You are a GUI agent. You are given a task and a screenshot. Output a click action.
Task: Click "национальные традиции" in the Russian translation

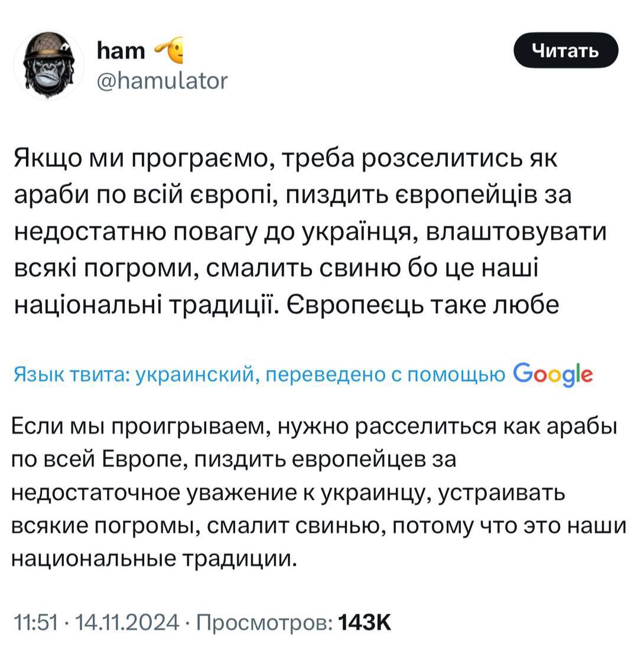click(x=154, y=559)
